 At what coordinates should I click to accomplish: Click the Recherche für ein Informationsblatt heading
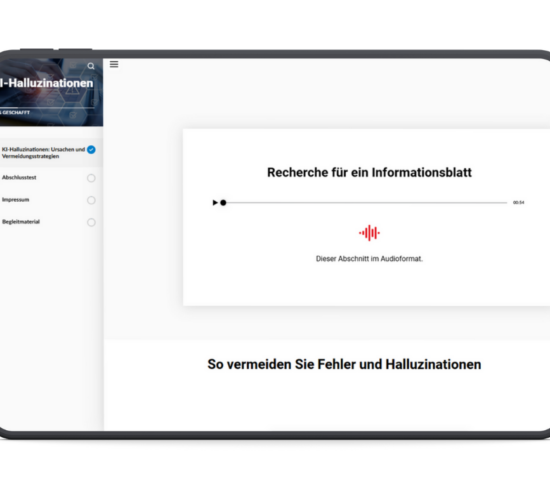(369, 172)
